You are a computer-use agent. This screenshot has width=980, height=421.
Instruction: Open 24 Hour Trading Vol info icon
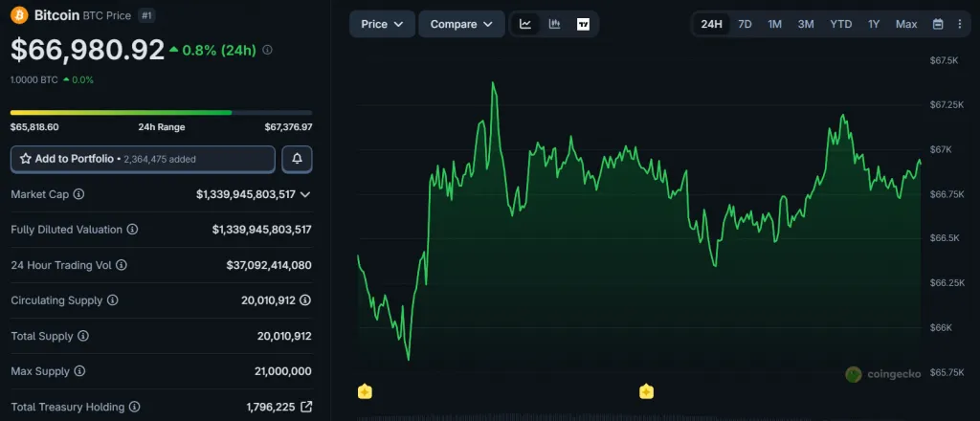coord(122,265)
